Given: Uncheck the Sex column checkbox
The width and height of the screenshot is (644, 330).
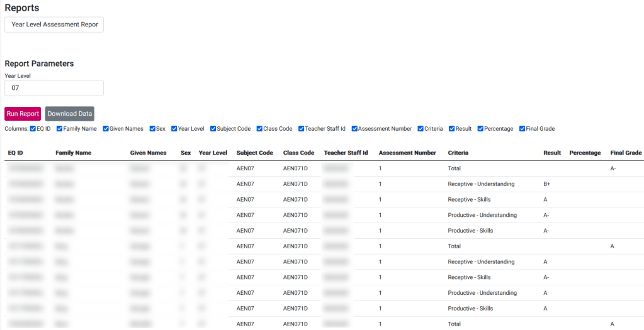Looking at the screenshot, I should coord(152,129).
